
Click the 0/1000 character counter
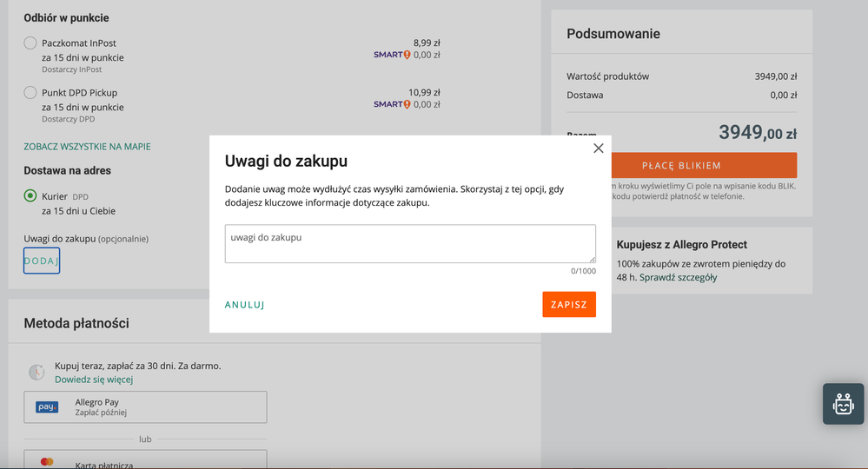(584, 271)
